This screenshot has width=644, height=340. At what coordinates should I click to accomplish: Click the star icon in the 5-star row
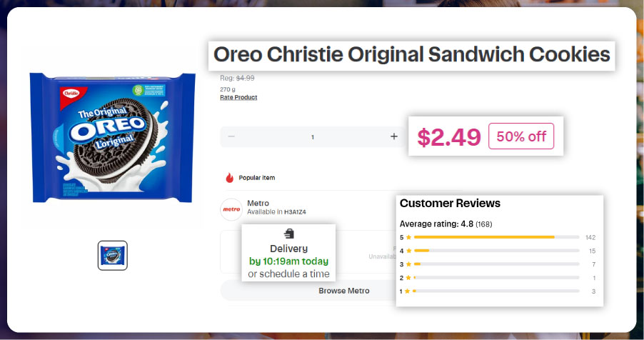click(408, 237)
